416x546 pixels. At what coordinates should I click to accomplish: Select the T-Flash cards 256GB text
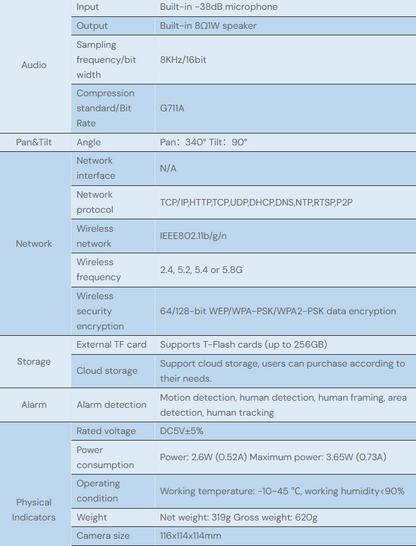tap(243, 344)
